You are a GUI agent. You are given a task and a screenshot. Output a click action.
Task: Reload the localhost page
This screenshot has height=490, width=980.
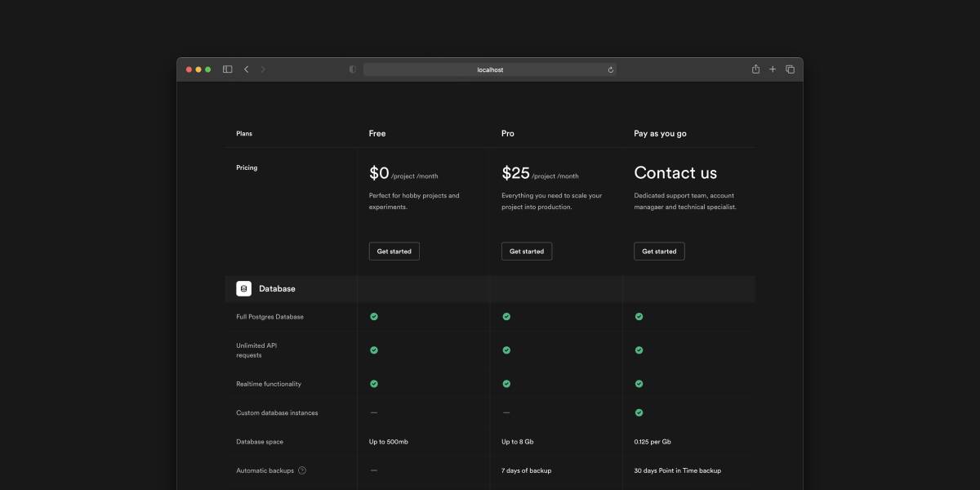click(x=611, y=69)
